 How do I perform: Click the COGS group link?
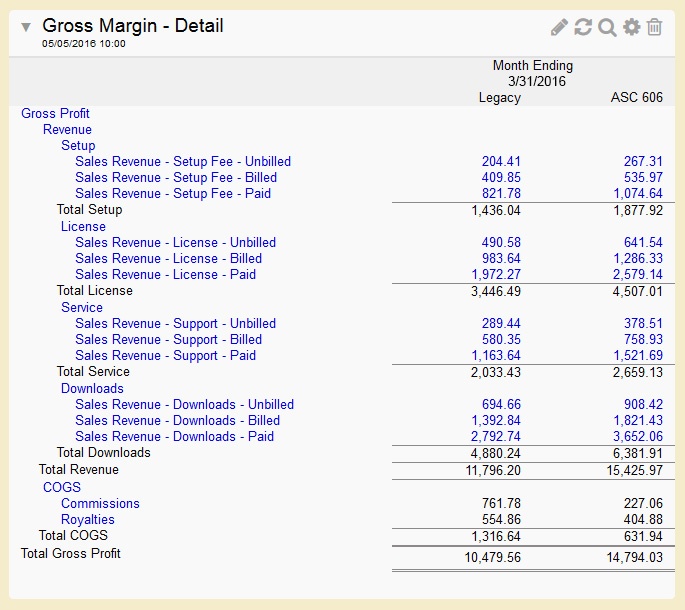coord(62,487)
